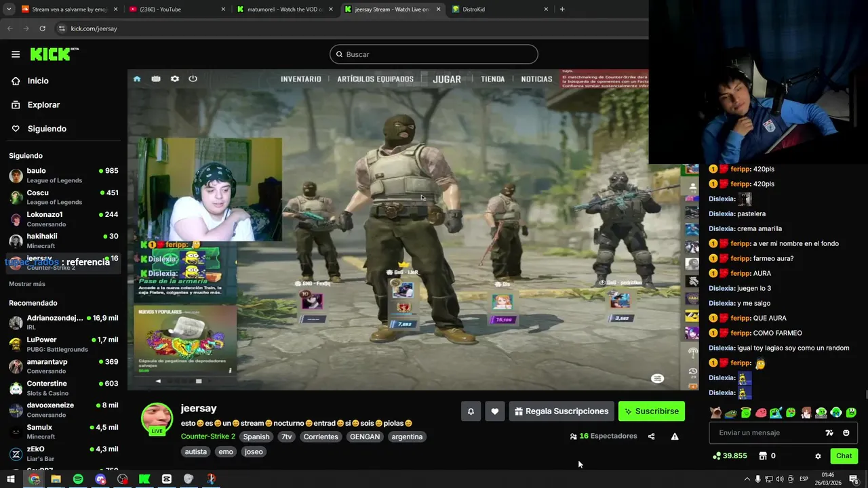The image size is (868, 488).
Task: Open a new browser tab
Action: tap(562, 9)
